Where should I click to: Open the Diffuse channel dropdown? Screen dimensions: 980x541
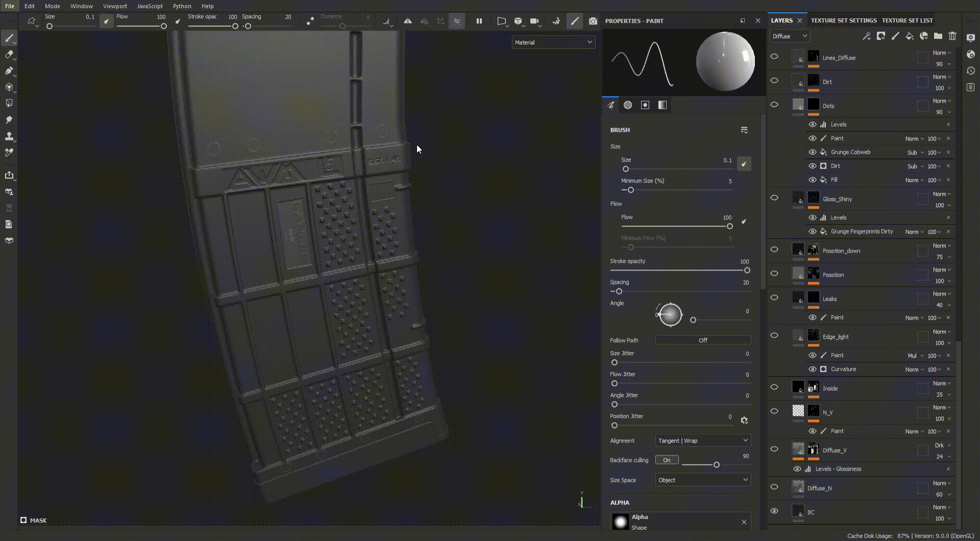click(x=789, y=36)
